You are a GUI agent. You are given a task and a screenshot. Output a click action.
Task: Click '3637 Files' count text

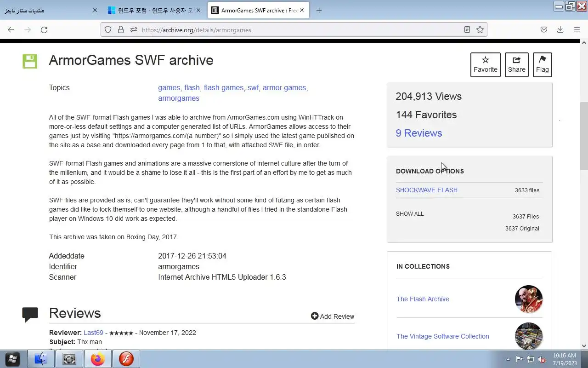(x=526, y=217)
